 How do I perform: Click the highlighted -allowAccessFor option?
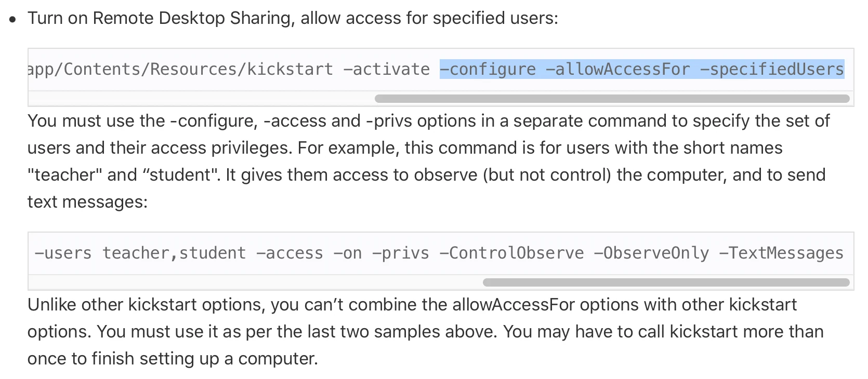click(618, 69)
